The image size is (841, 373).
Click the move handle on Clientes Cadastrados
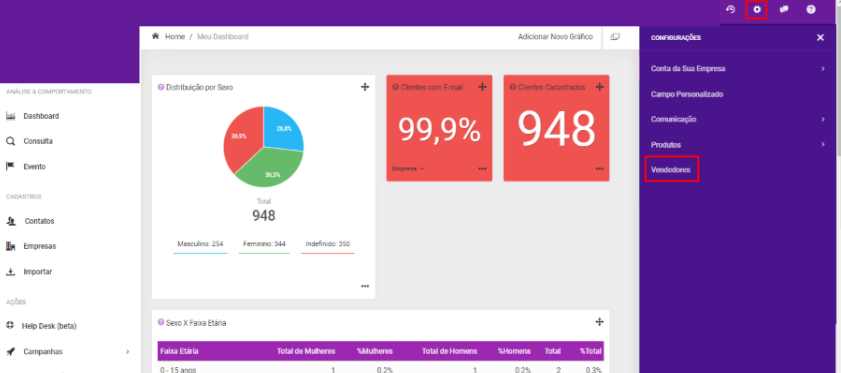600,87
